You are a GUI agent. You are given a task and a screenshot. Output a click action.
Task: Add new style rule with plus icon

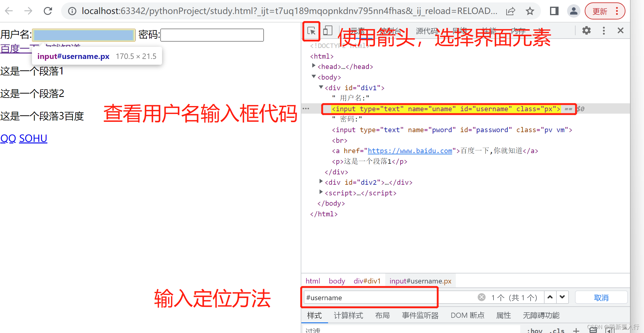[x=576, y=330]
